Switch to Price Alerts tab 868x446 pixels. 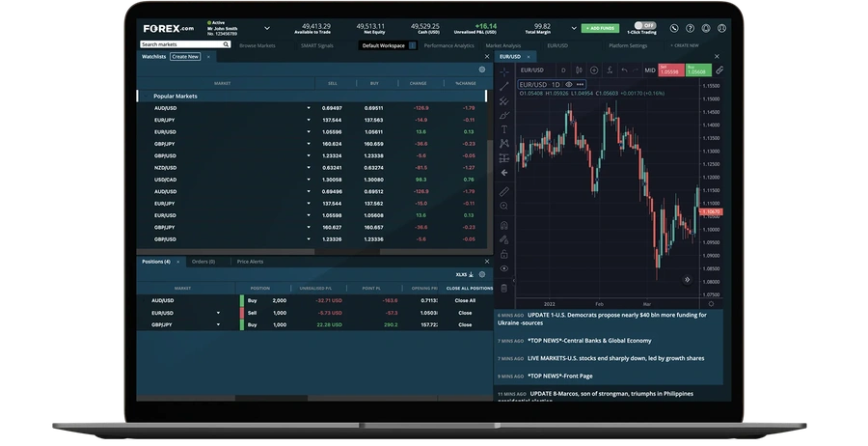tap(250, 262)
